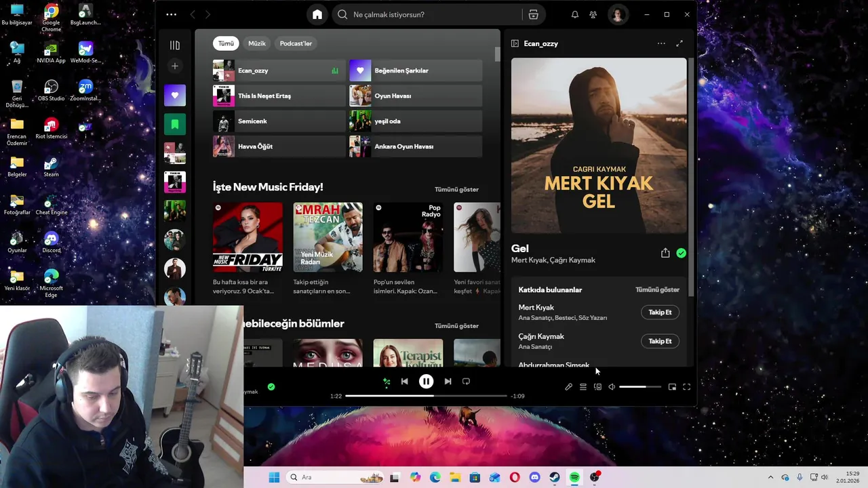
Task: Collapse Your Library sidebar icon
Action: tap(175, 45)
